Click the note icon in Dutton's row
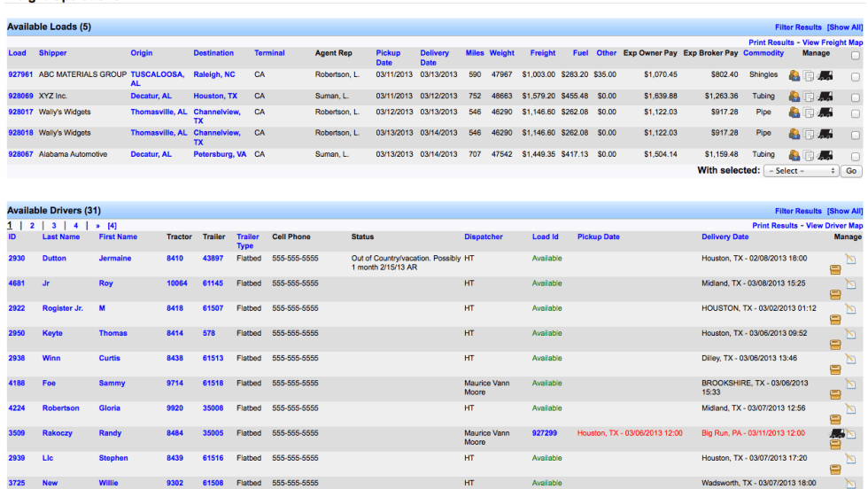Screen dimensions: 868x489 tap(850, 259)
